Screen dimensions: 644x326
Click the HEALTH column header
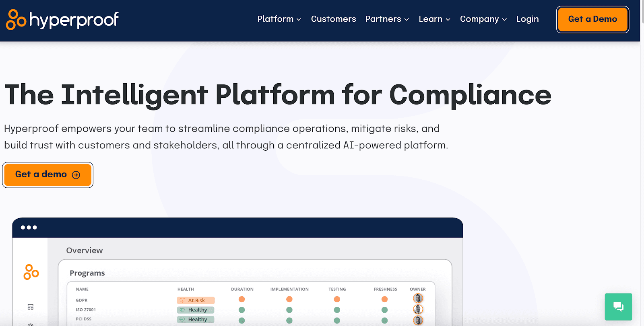click(186, 289)
